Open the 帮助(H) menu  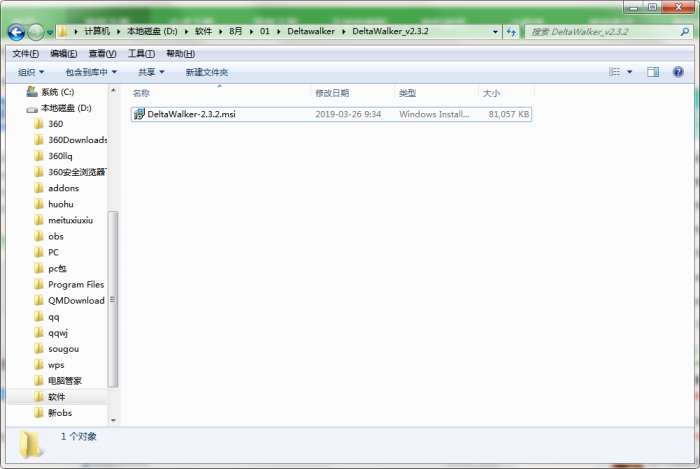click(x=180, y=54)
